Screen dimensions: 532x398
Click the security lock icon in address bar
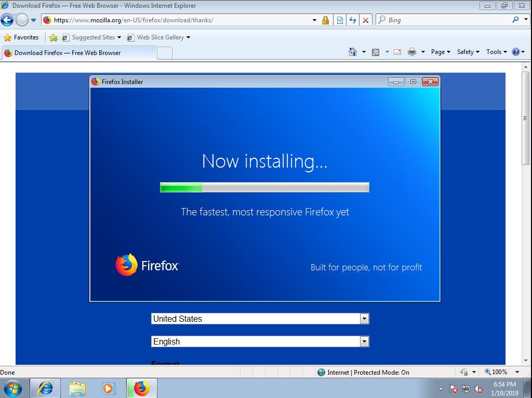click(x=325, y=20)
